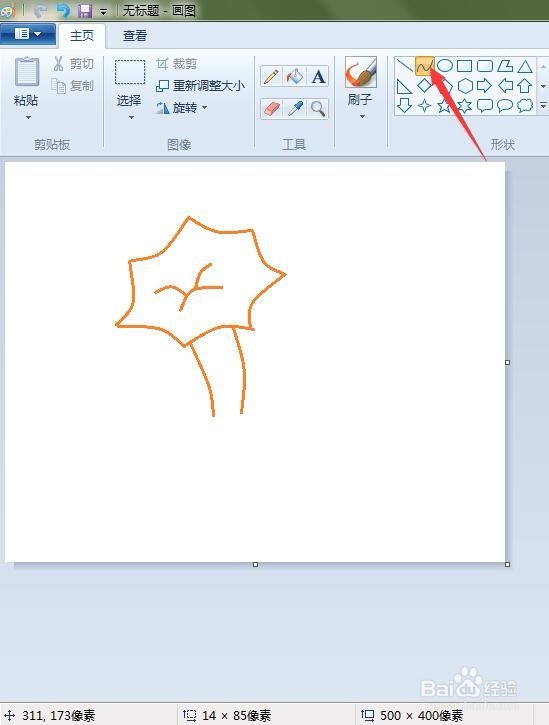Expand the full shapes gallery

coord(543,106)
